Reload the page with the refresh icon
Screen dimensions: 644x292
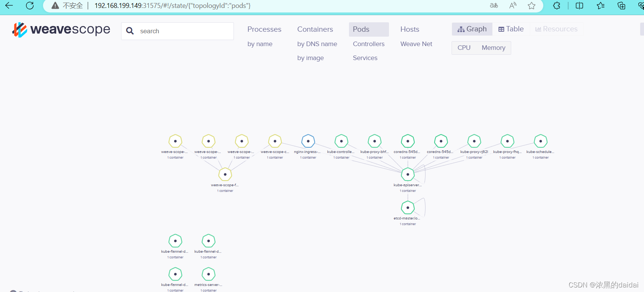click(x=30, y=6)
